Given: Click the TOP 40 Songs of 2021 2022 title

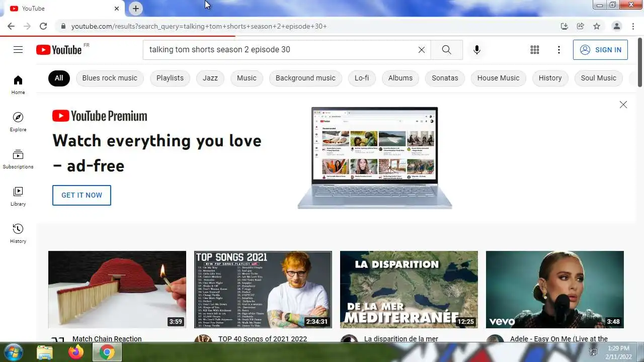Looking at the screenshot, I should point(263,339).
